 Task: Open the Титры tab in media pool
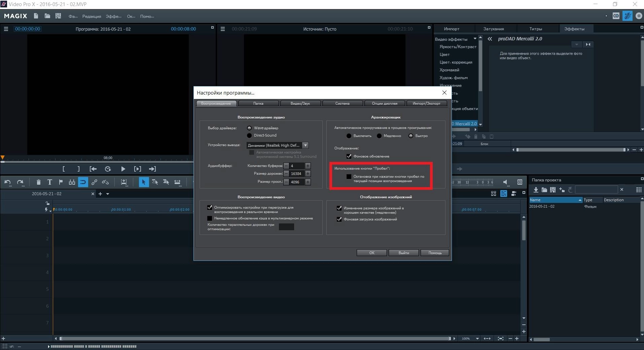[535, 29]
